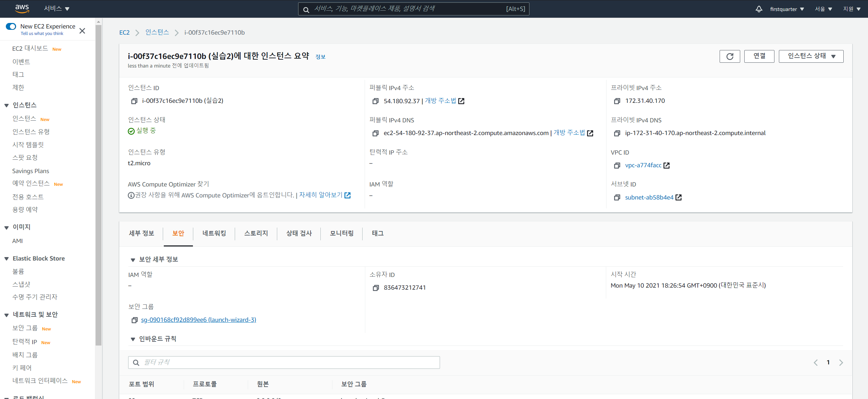Open the firstquarter account dropdown
868x399 pixels.
(787, 9)
